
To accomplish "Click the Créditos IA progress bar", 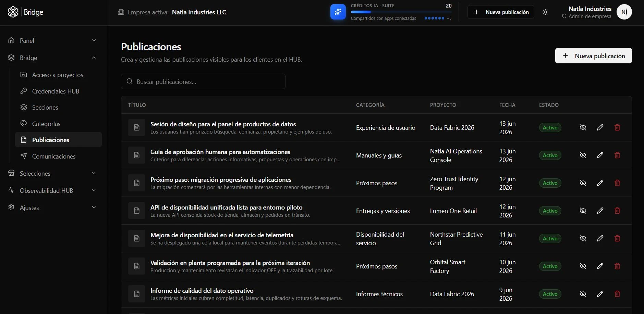I will coord(401,12).
